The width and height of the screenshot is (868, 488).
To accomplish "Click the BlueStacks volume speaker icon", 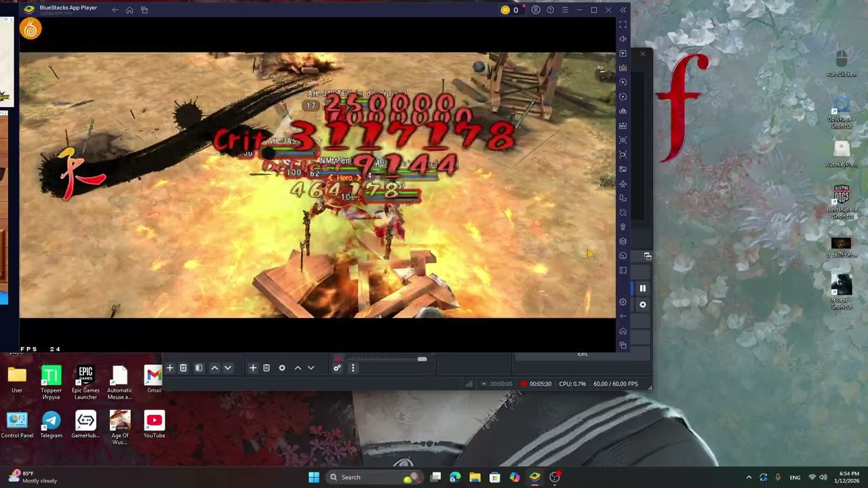I will tap(623, 39).
